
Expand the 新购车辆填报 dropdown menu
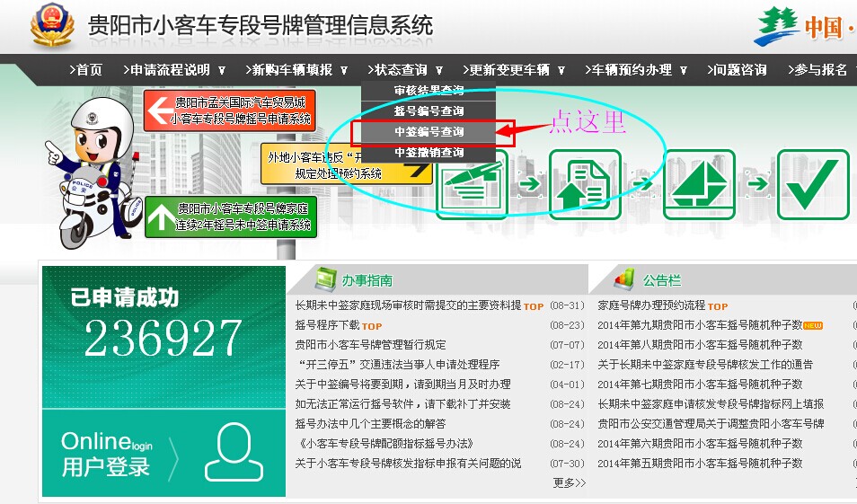[x=298, y=70]
